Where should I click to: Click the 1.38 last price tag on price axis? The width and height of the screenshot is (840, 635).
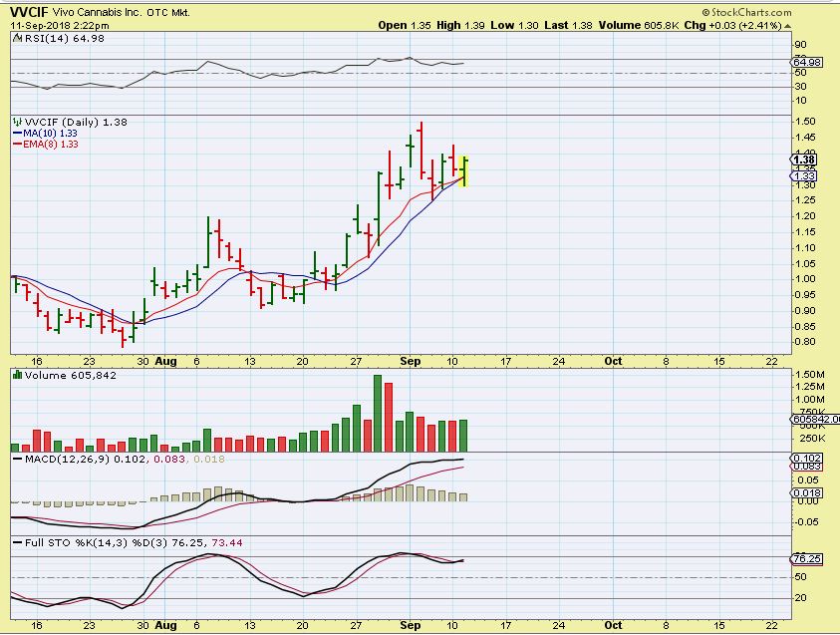click(803, 159)
